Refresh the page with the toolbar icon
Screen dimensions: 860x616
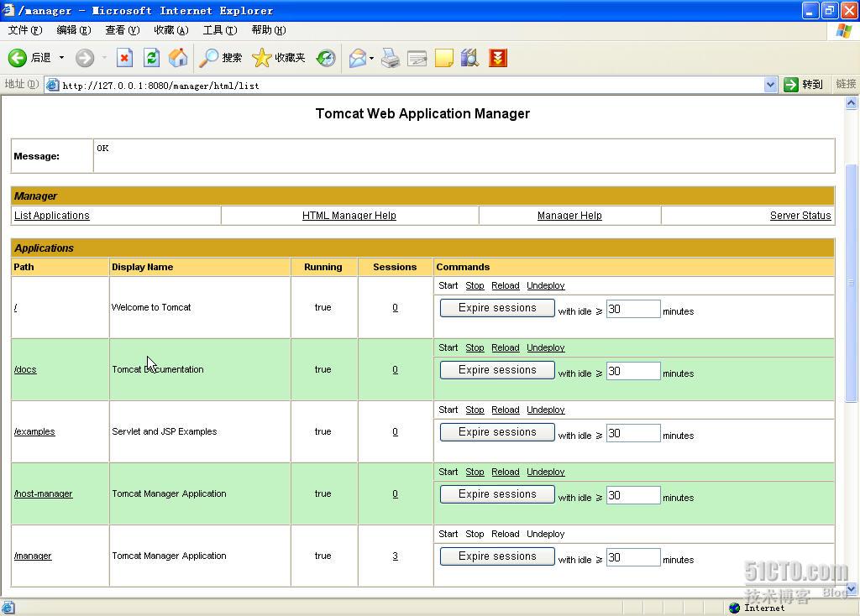tap(151, 58)
